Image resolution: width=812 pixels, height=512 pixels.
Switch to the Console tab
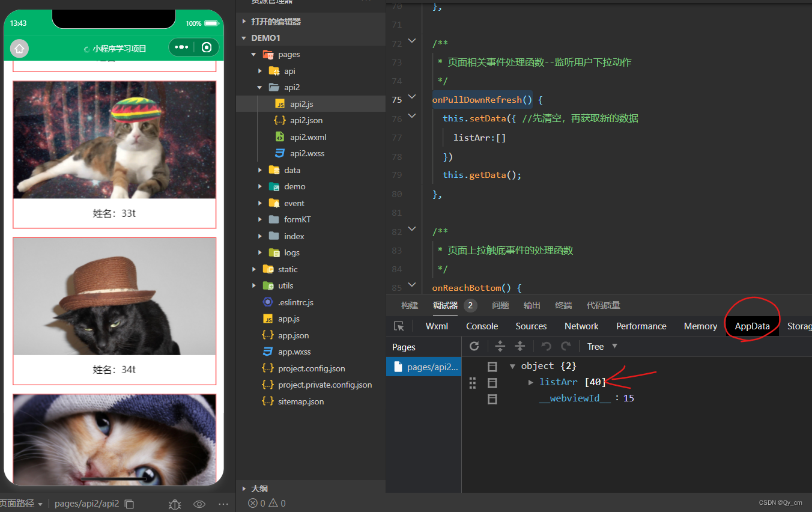tap(482, 326)
